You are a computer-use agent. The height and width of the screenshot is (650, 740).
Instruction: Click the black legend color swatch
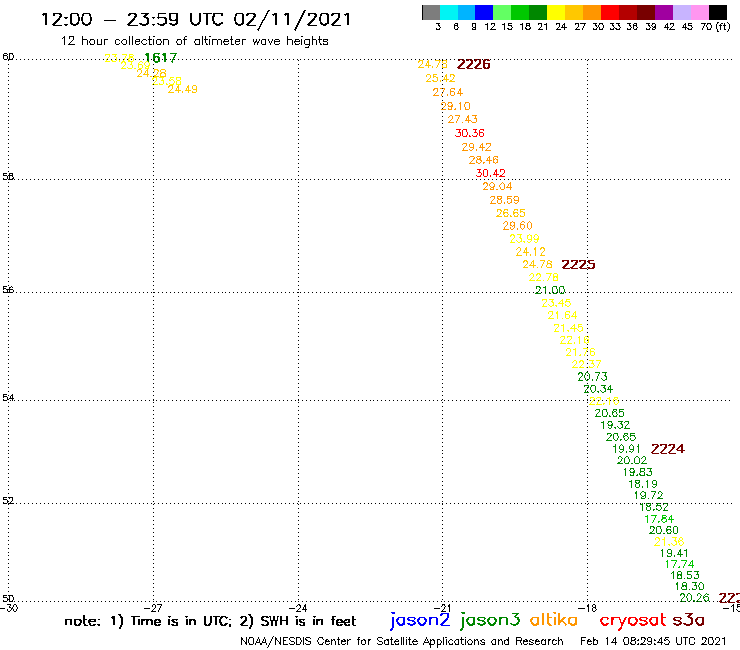(718, 12)
